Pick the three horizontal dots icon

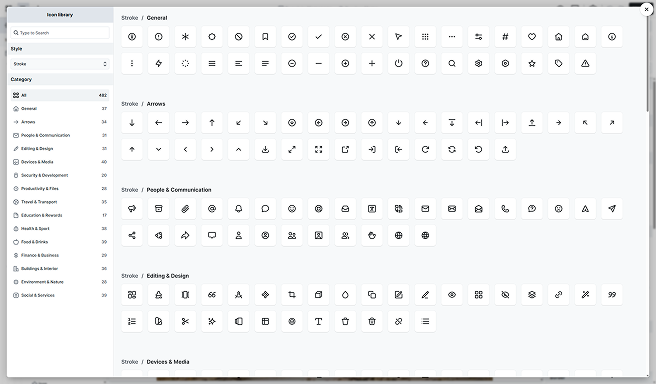pos(452,37)
